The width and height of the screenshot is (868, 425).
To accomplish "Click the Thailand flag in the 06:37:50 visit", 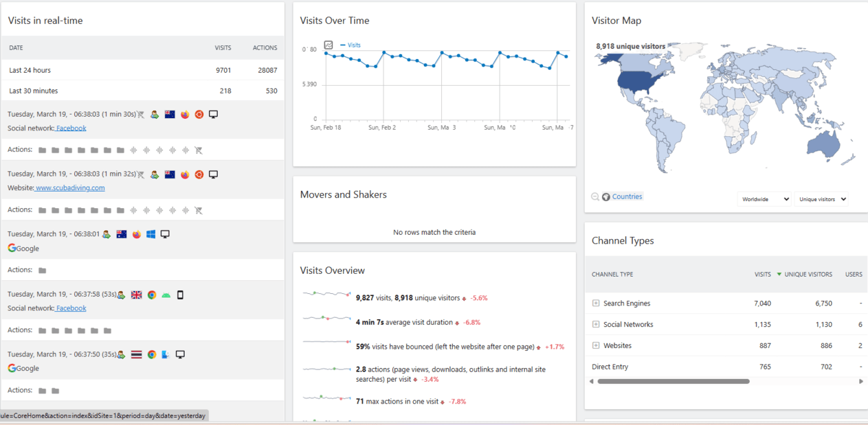I will [x=136, y=355].
